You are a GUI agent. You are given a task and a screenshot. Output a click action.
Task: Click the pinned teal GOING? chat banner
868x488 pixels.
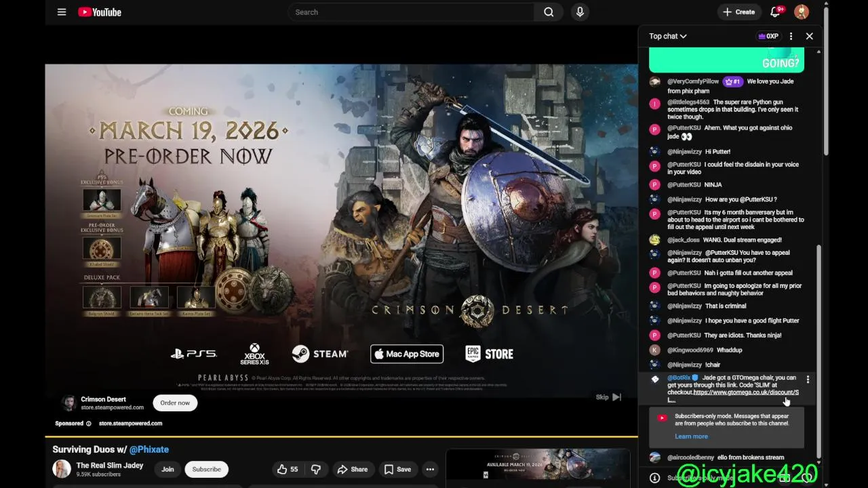tap(726, 60)
